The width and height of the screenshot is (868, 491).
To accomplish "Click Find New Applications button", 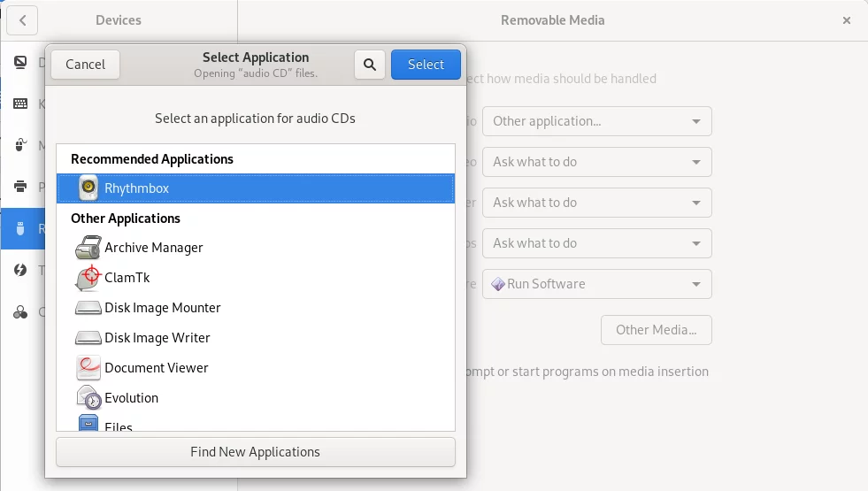I will tap(255, 452).
